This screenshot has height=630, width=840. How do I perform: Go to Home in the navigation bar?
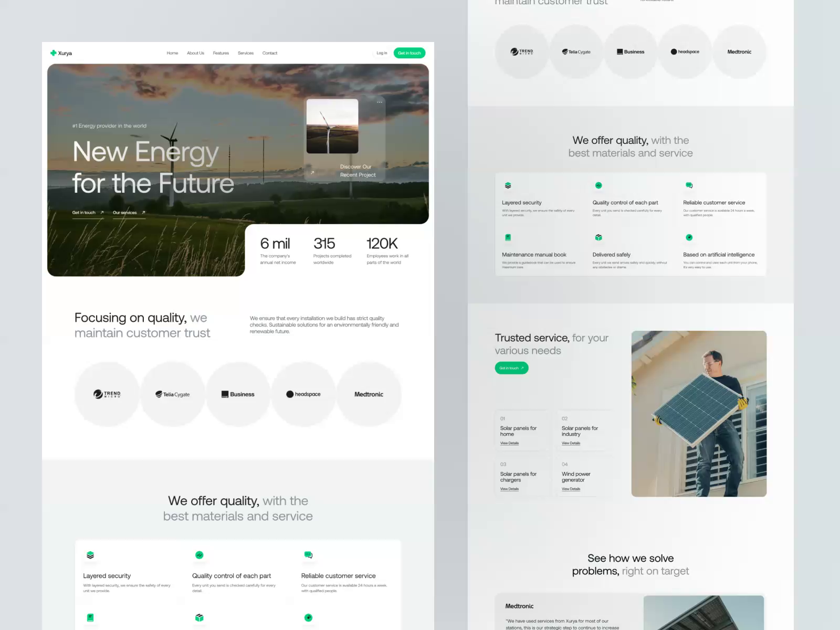(172, 53)
